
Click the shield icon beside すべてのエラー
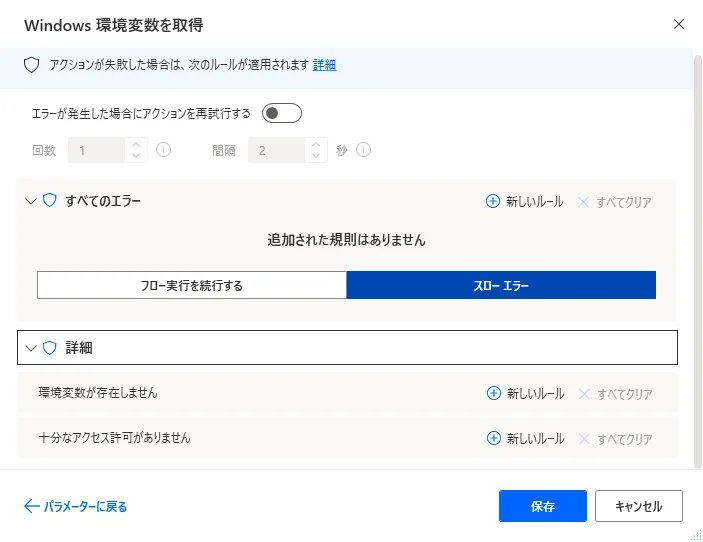(49, 201)
